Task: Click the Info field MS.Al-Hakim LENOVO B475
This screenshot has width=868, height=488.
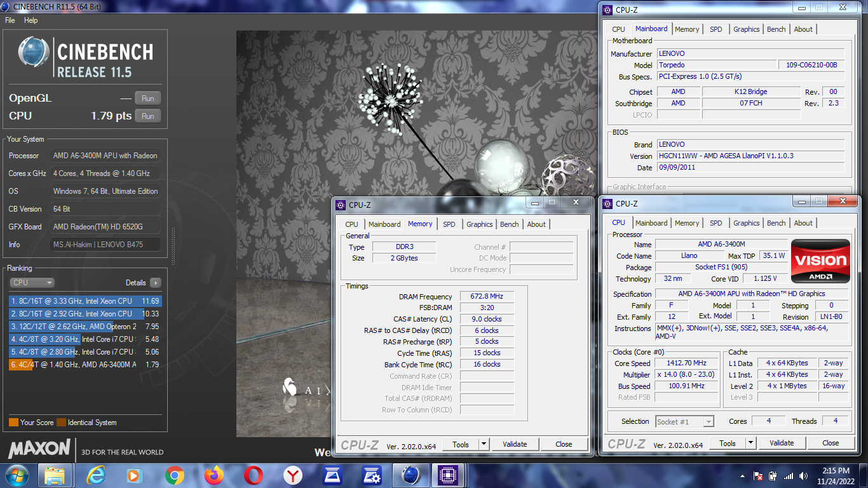Action: [105, 245]
